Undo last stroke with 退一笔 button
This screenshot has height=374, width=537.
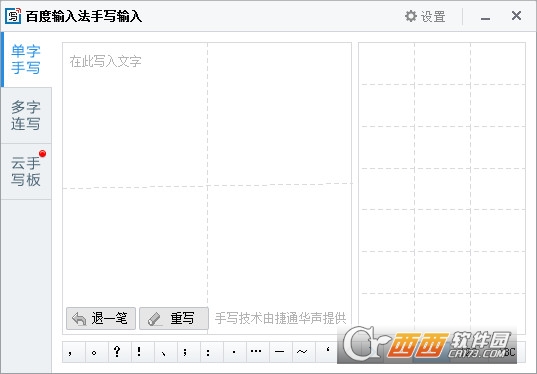point(101,319)
